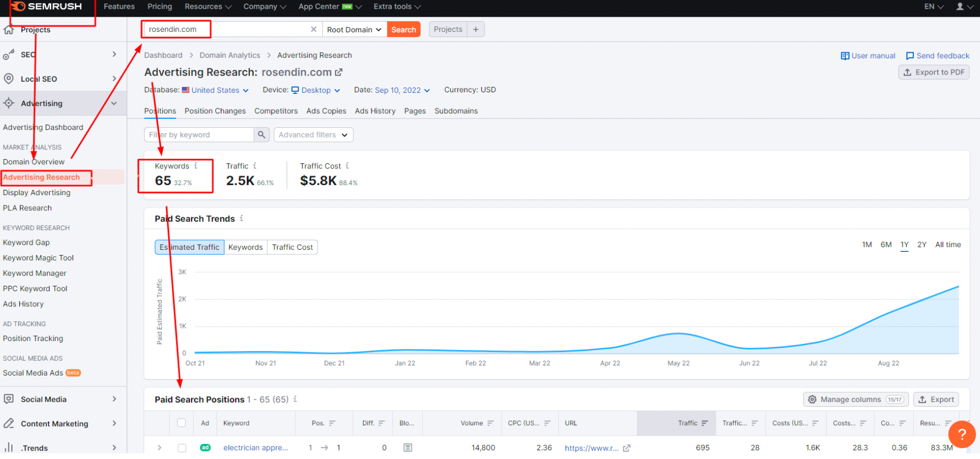Click the Projects home icon
This screenshot has width=980, height=459.
coord(9,30)
